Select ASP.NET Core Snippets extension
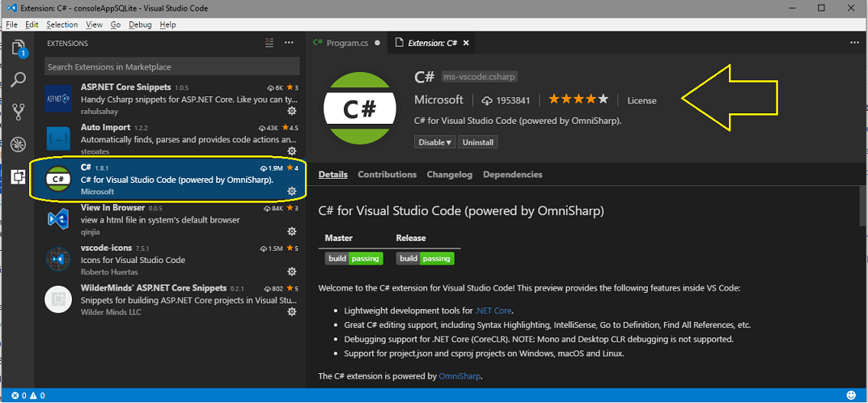This screenshot has height=403, width=868. (x=171, y=99)
